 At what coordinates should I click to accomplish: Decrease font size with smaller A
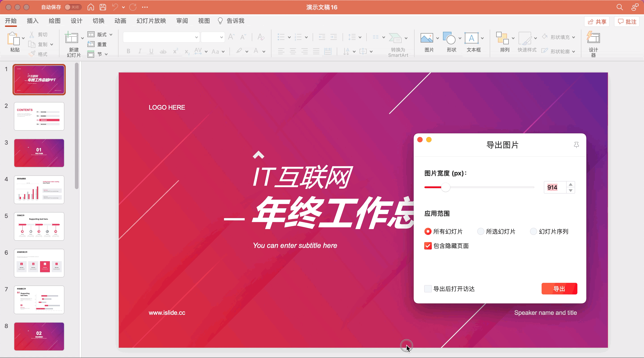243,37
